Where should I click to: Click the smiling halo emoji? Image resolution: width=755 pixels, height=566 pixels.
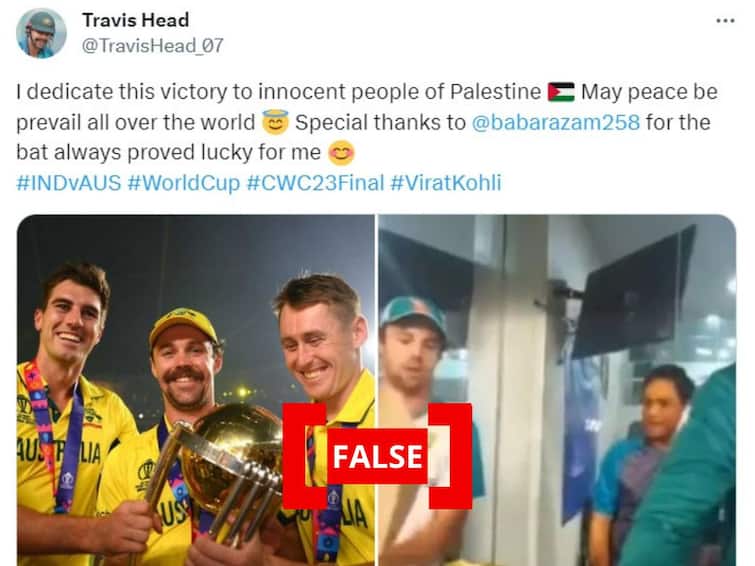click(x=275, y=122)
